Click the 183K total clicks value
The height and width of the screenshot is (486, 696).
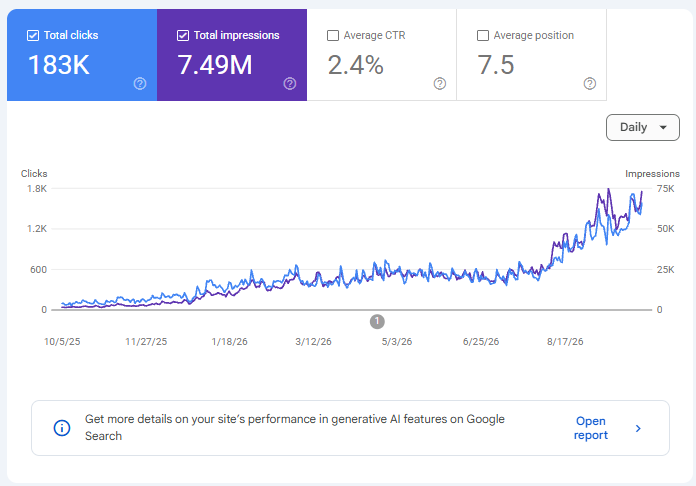pos(59,65)
